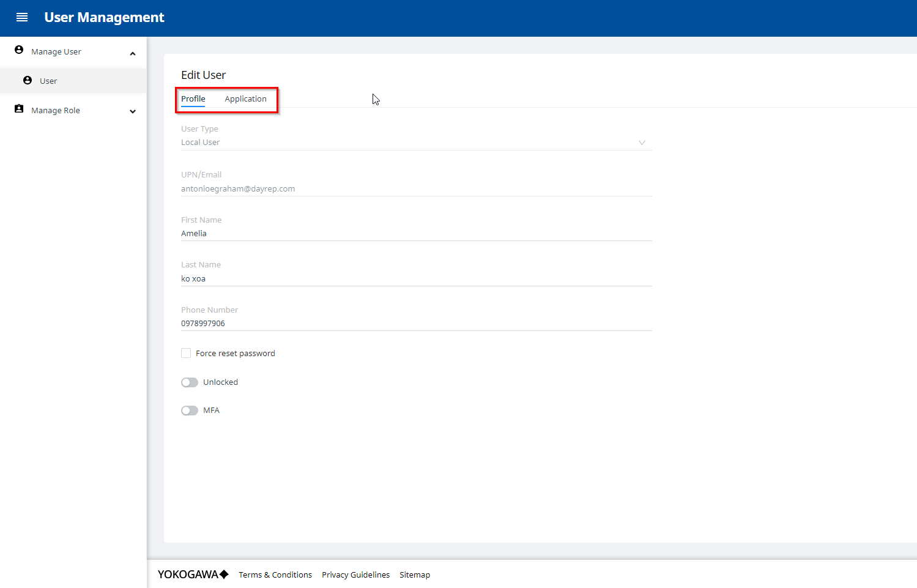Enable the Force reset password checkbox

(186, 353)
